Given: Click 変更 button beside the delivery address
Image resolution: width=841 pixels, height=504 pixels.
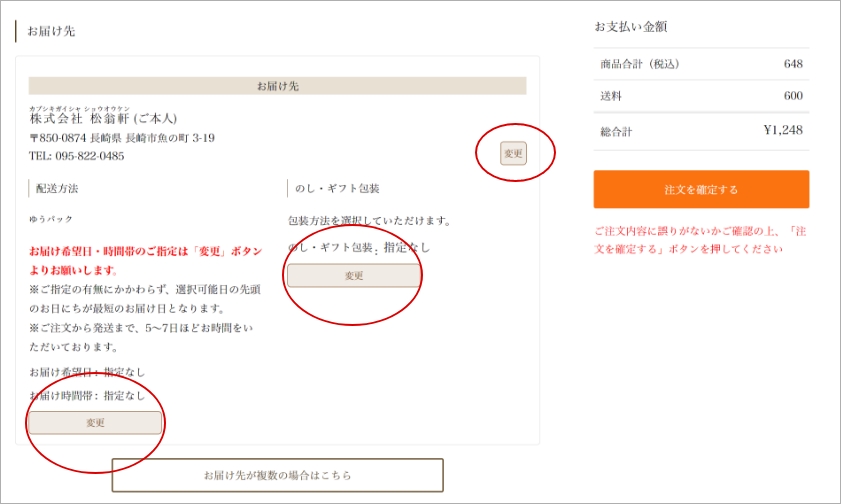Looking at the screenshot, I should (x=513, y=153).
